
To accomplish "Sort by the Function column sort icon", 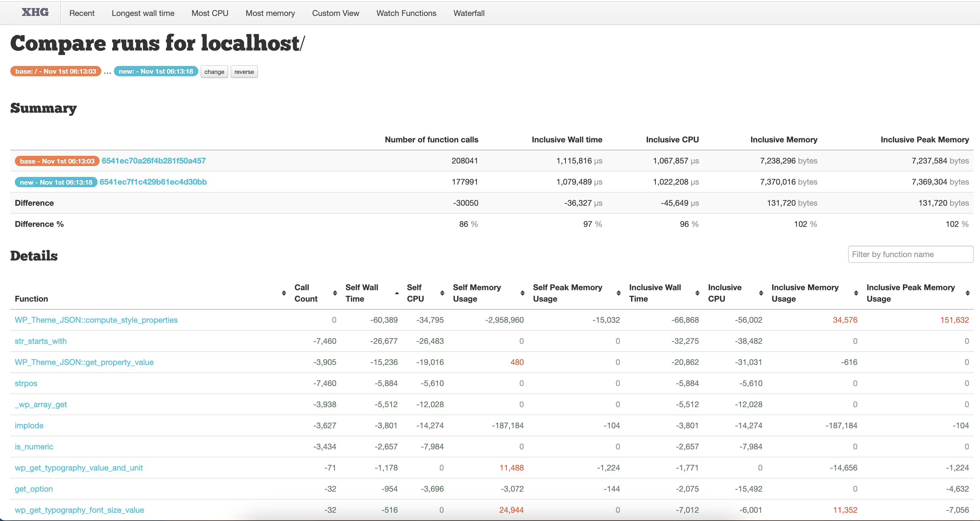I will [x=284, y=293].
